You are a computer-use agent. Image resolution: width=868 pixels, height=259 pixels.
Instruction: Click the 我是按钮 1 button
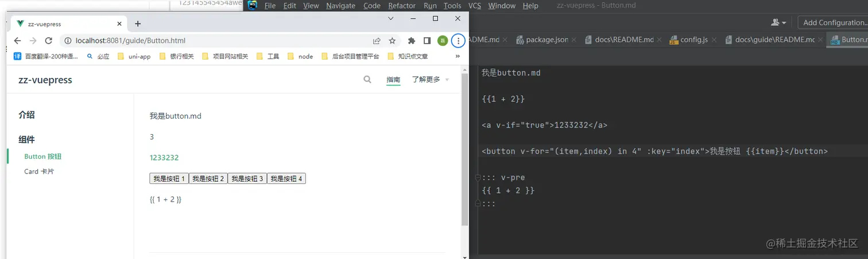(x=169, y=179)
